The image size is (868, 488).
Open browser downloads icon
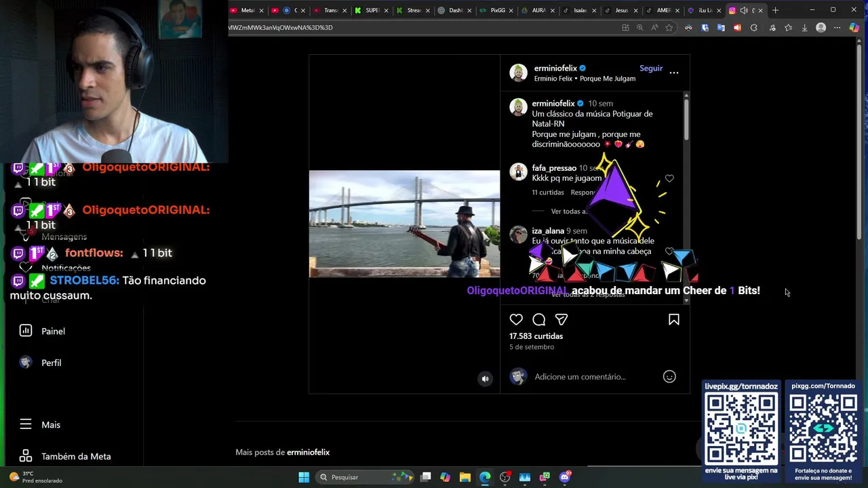[x=804, y=28]
